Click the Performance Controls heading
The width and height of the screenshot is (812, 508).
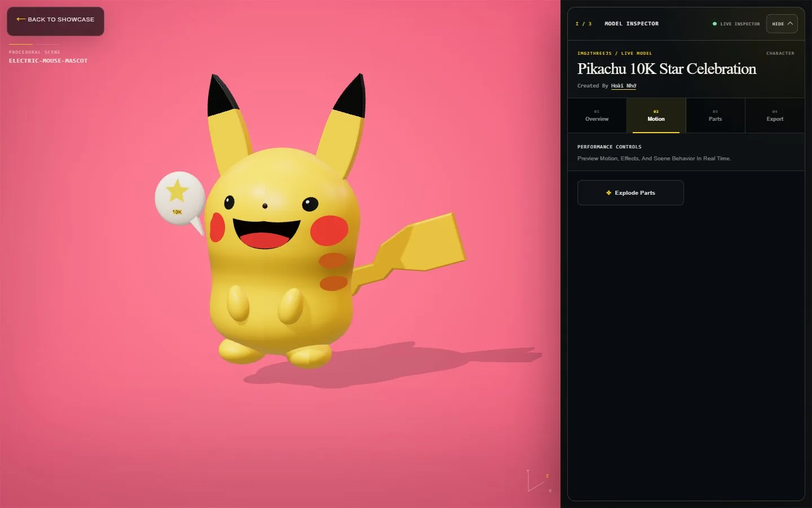[609, 147]
